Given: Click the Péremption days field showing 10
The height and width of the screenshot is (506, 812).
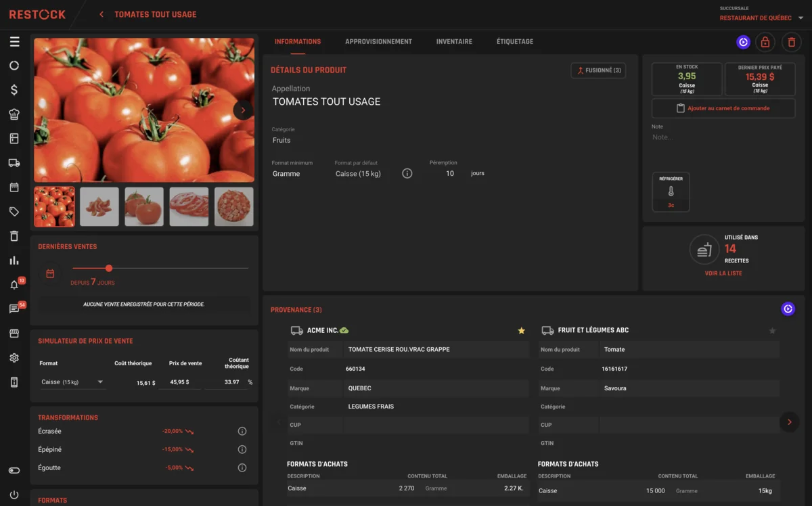Looking at the screenshot, I should pos(449,174).
